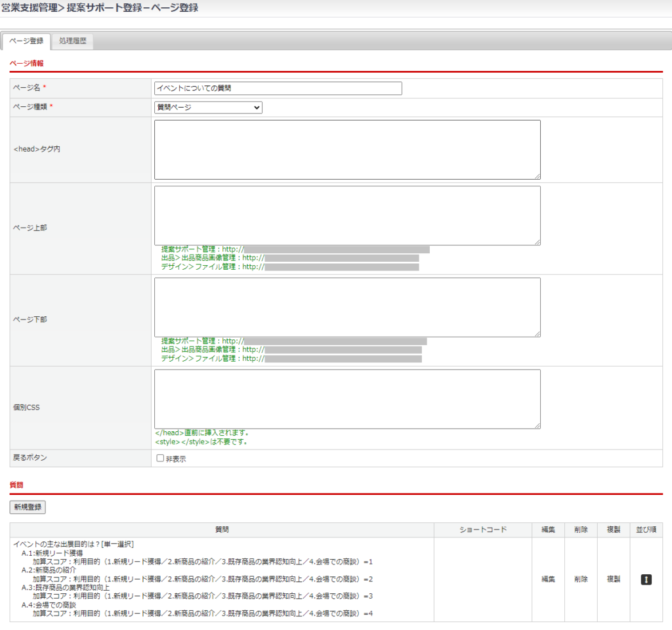Click the 並び順 column header

pyautogui.click(x=646, y=530)
